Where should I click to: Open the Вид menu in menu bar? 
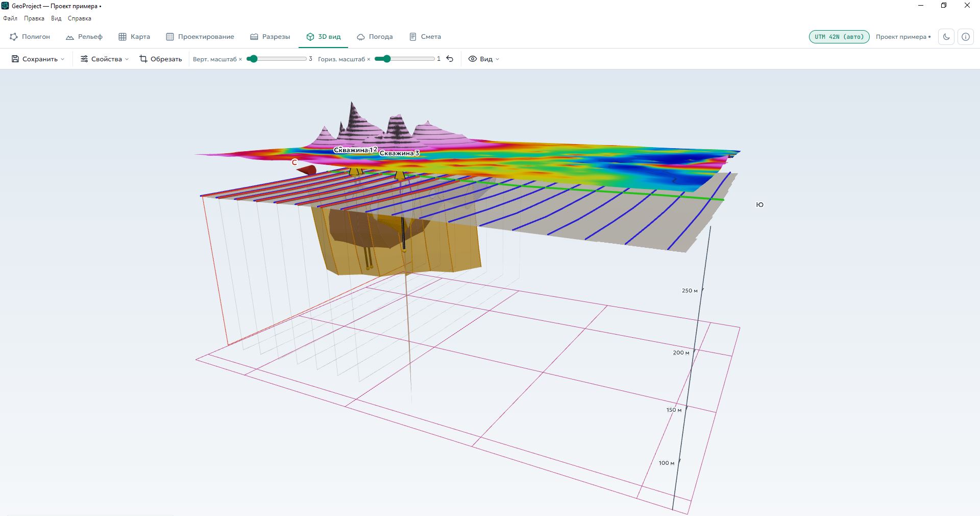(x=56, y=18)
